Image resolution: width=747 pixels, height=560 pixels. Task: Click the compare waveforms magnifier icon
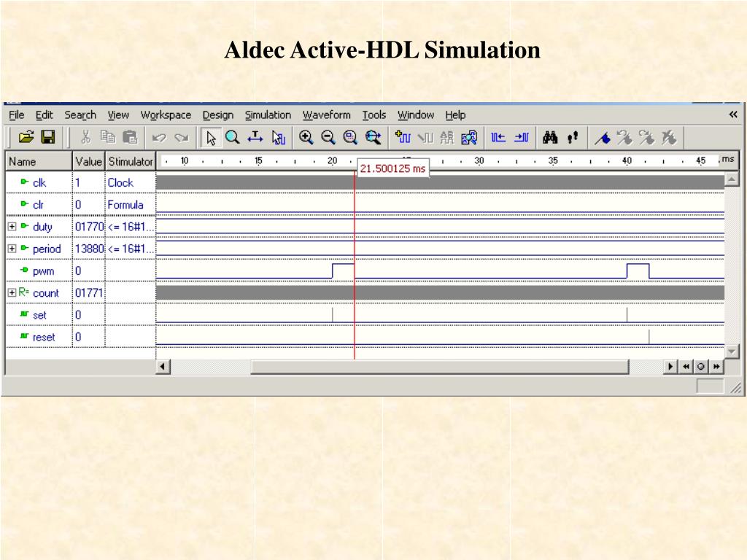(469, 138)
